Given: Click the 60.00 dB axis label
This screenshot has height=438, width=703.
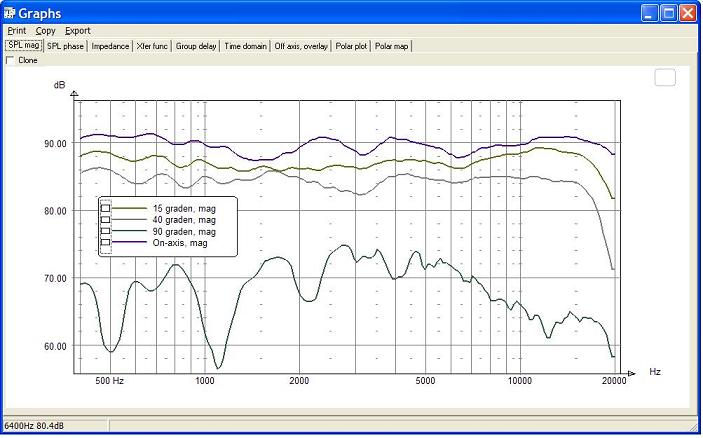Looking at the screenshot, I should pos(55,346).
